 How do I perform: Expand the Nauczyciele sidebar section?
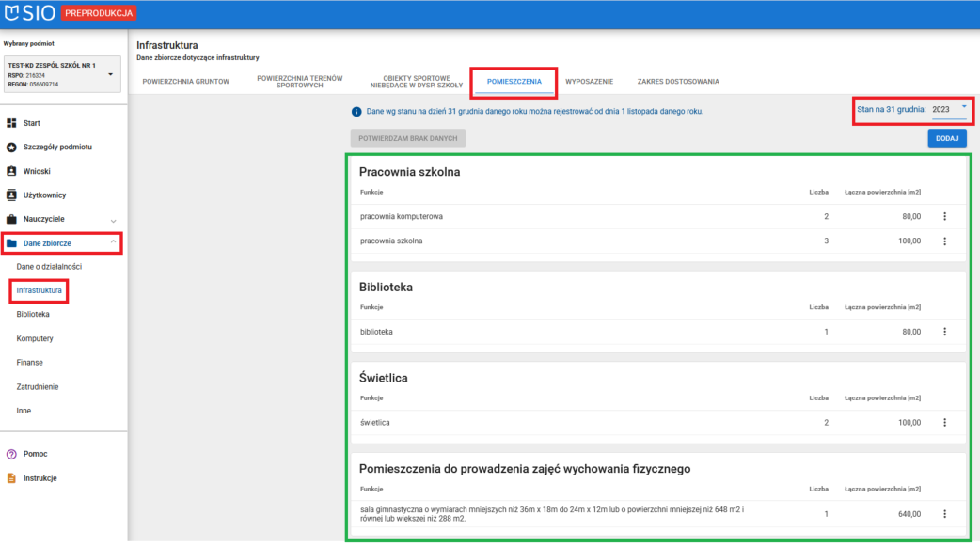point(114,220)
